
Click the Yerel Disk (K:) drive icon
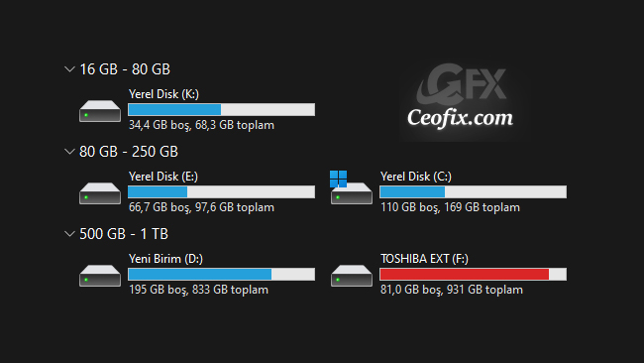click(x=100, y=110)
